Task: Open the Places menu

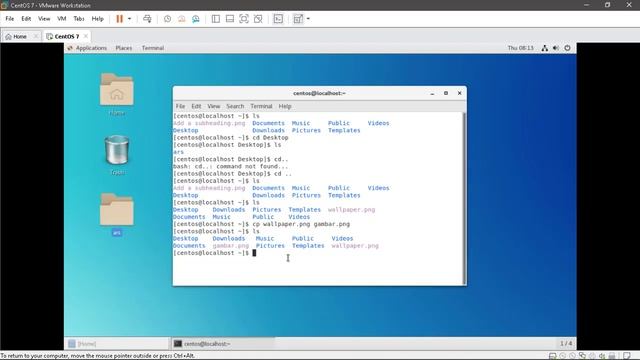Action: pos(124,48)
